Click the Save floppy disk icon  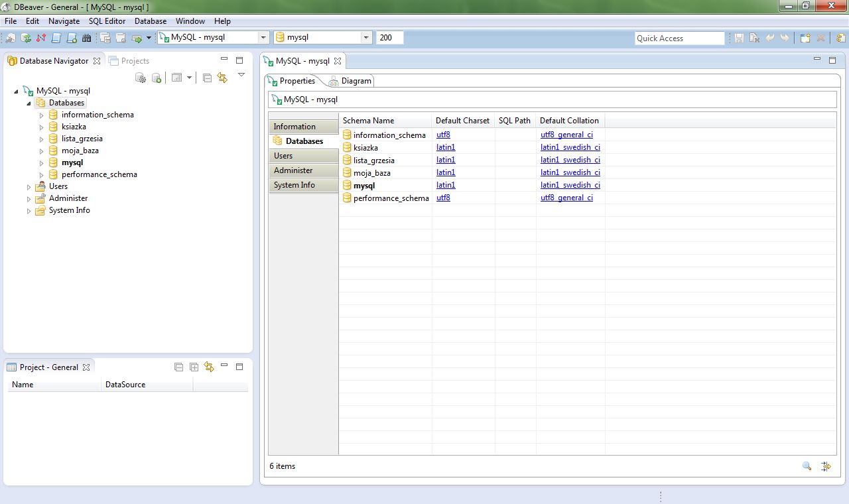coord(739,38)
